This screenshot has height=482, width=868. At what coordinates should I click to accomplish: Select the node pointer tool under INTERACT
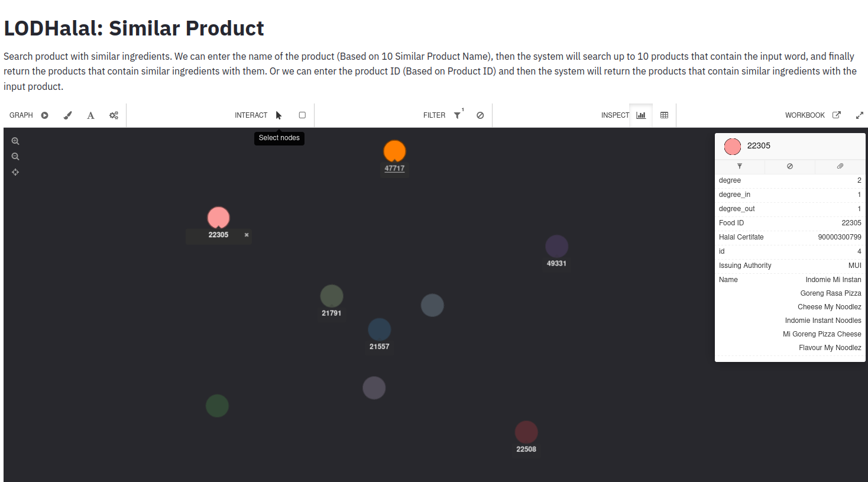278,115
